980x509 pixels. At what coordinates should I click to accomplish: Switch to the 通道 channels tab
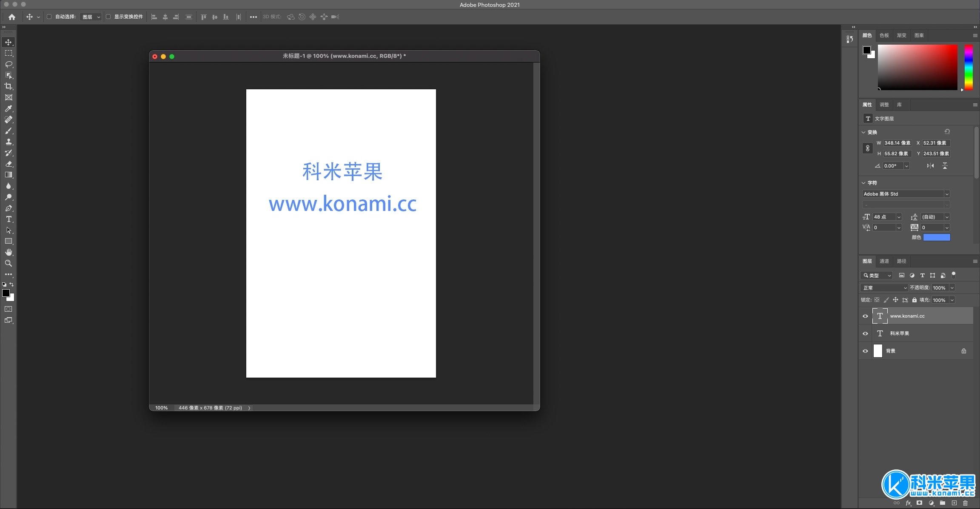click(x=884, y=261)
